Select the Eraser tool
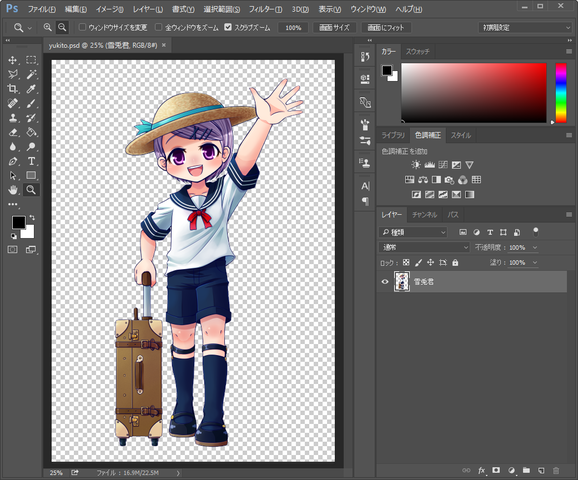 13,132
